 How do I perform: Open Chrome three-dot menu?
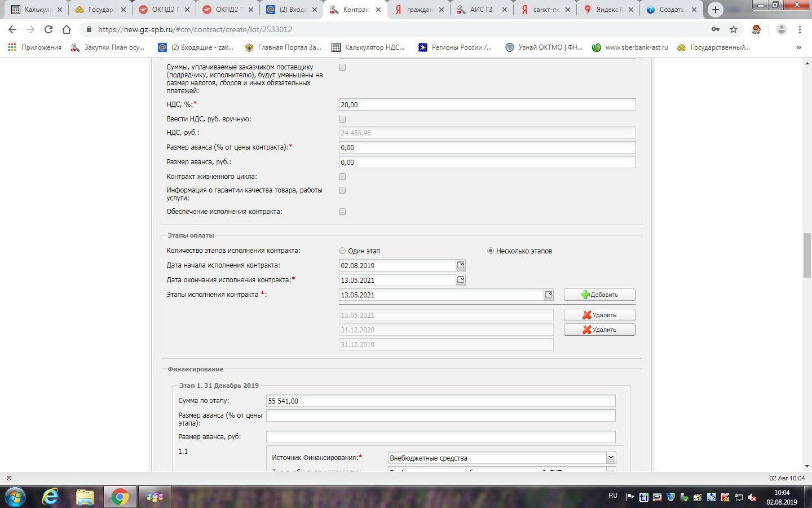coord(800,29)
